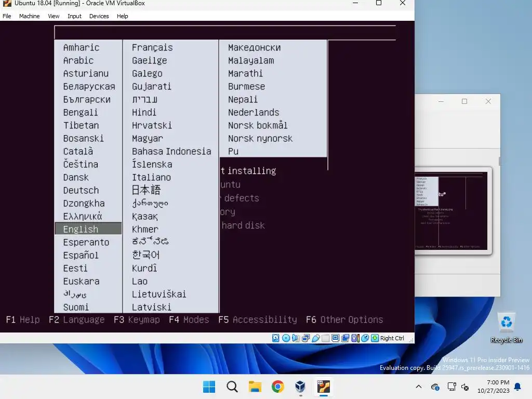Open the clock showing 7:00 PM
532x399 pixels.
coord(494,387)
